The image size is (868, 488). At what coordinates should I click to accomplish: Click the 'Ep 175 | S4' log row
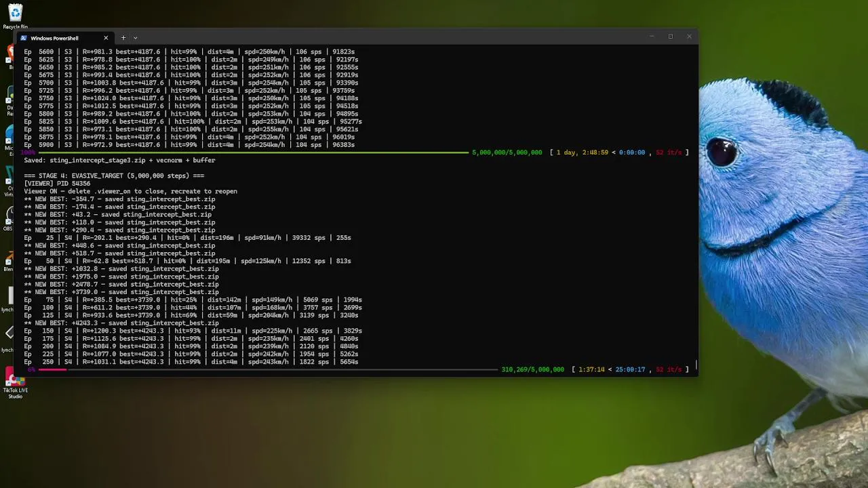[191, 339]
